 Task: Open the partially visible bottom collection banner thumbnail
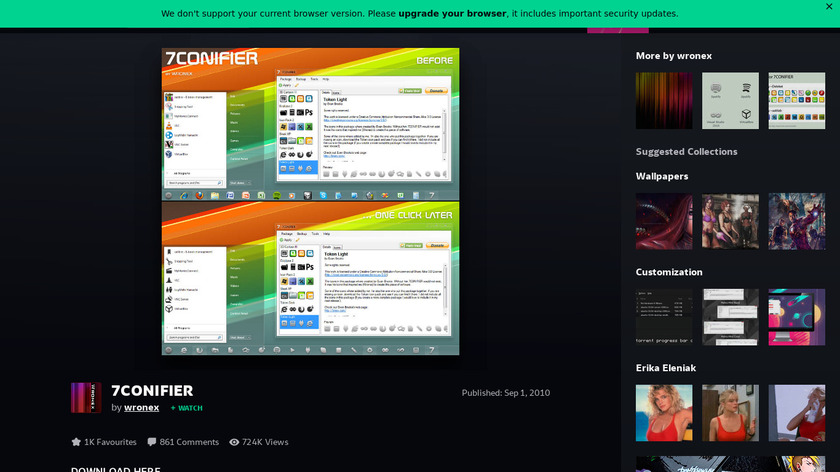coord(730,464)
